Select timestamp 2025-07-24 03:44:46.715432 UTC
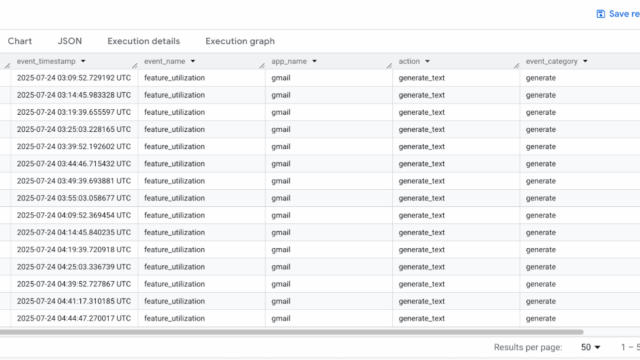 click(74, 164)
